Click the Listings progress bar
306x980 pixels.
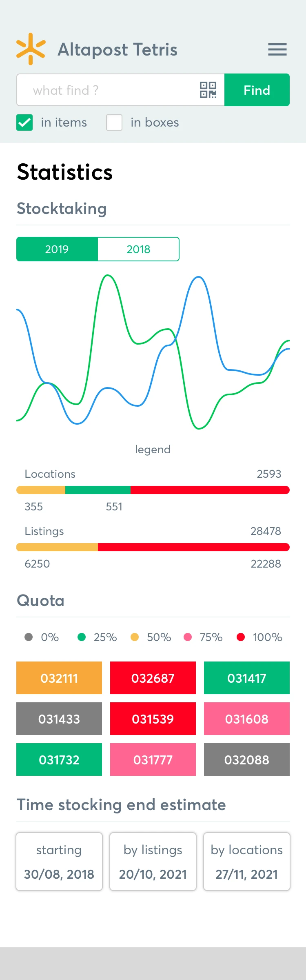coord(153,547)
